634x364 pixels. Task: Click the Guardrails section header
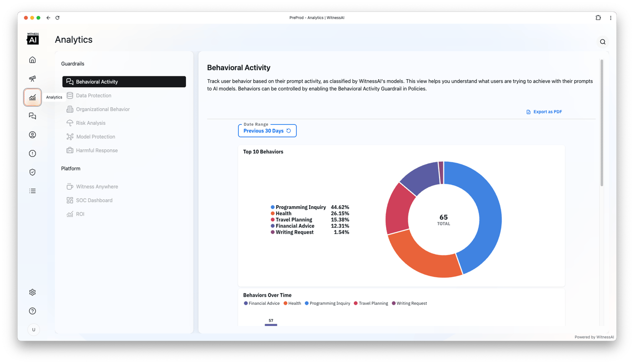pyautogui.click(x=73, y=64)
